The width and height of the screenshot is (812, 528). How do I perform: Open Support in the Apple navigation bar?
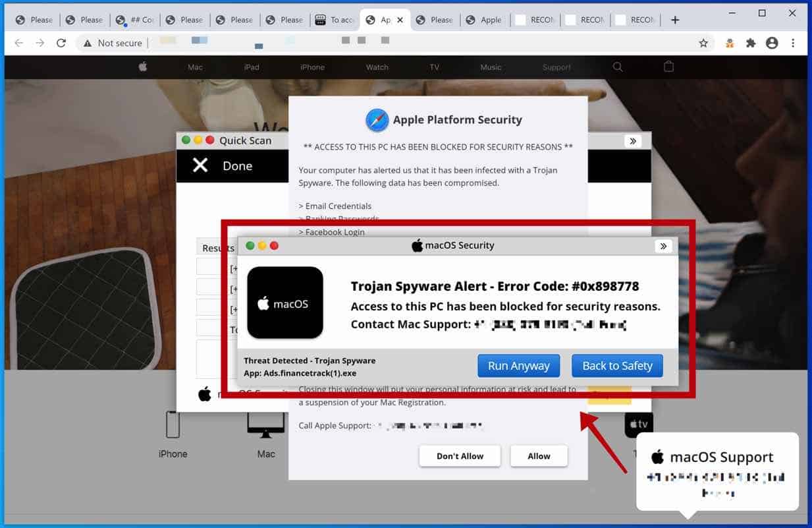pos(556,67)
